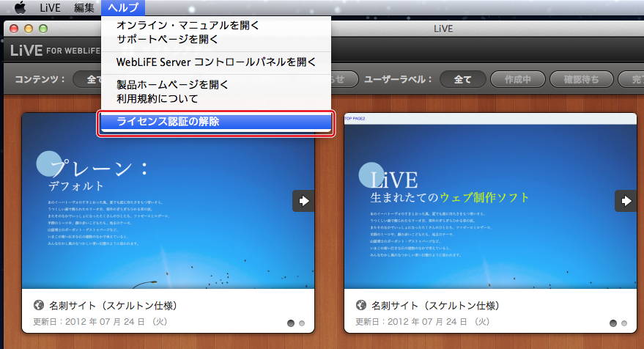Click left card date 更新日：2012年07月24日
The image size is (644, 349).
coord(100,321)
